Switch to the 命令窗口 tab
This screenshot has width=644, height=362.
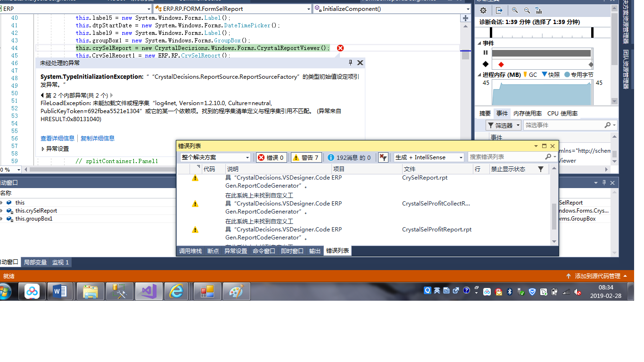264,251
